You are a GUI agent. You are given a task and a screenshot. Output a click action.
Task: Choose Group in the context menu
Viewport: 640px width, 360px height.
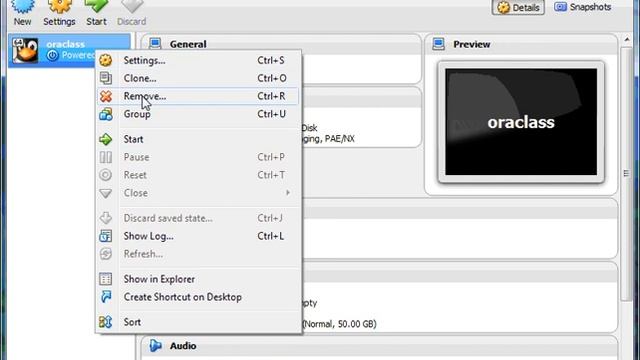199,114
